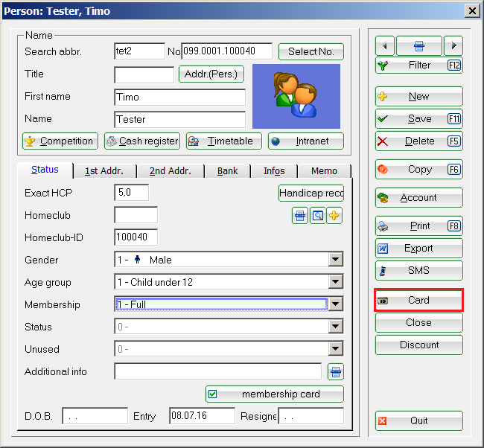This screenshot has width=484, height=448.
Task: Switch to the Infos tab
Action: click(274, 171)
